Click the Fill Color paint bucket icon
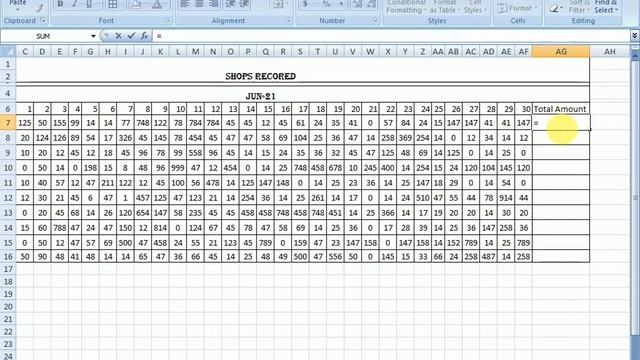Viewport: 640px width, 360px height. point(136,4)
